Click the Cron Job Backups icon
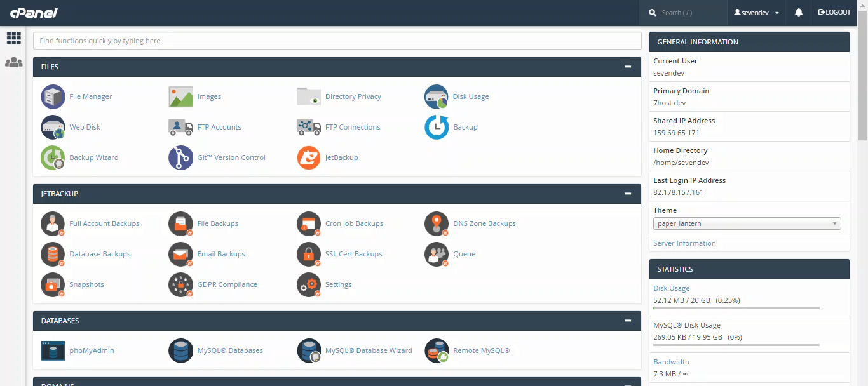 309,223
